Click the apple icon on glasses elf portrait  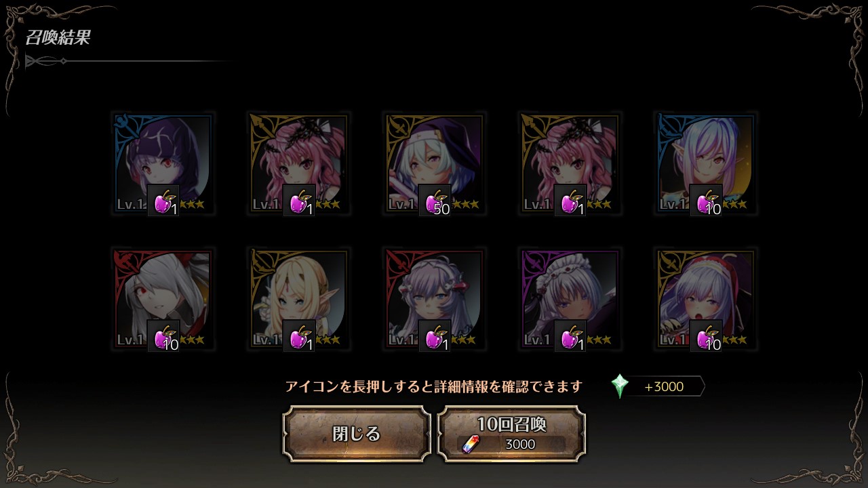[x=706, y=201]
